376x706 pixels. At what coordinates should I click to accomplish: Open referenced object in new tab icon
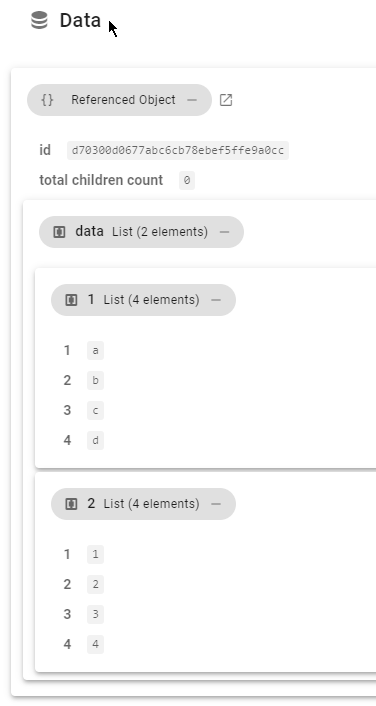click(226, 100)
